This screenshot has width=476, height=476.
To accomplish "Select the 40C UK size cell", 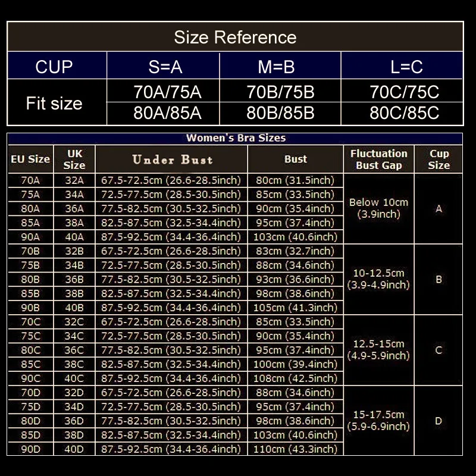I will coord(74,378).
